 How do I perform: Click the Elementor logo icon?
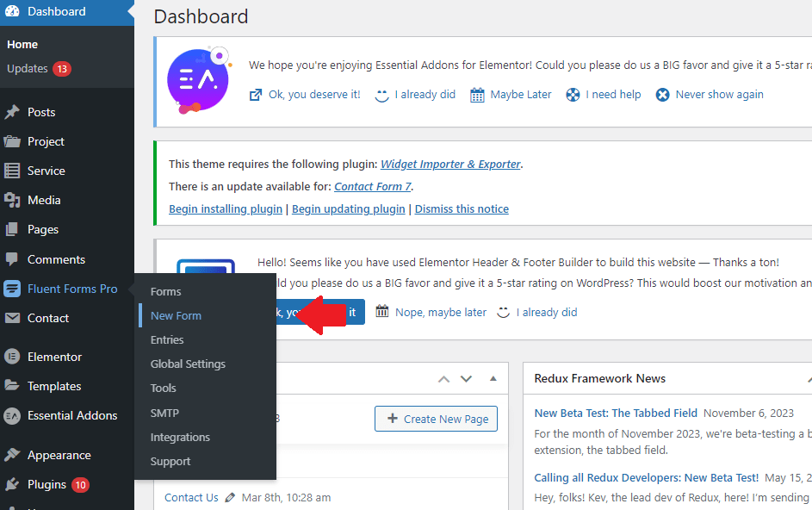12,357
